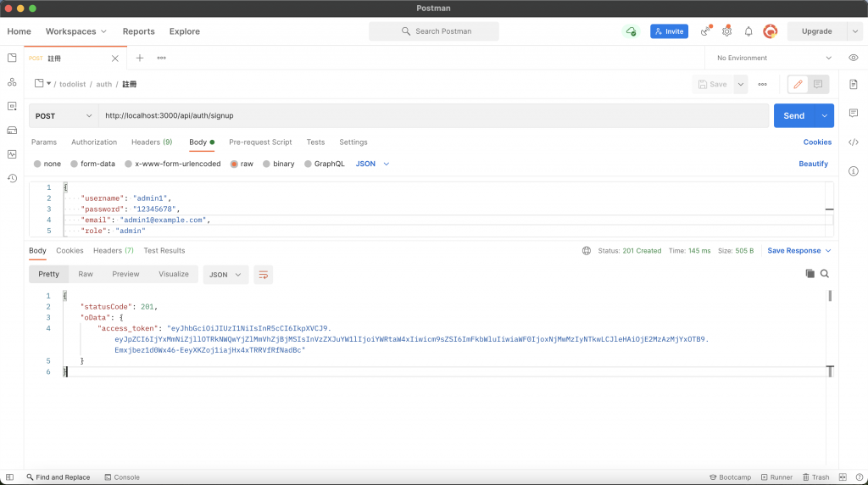Open the help icon in status bar

tap(860, 477)
